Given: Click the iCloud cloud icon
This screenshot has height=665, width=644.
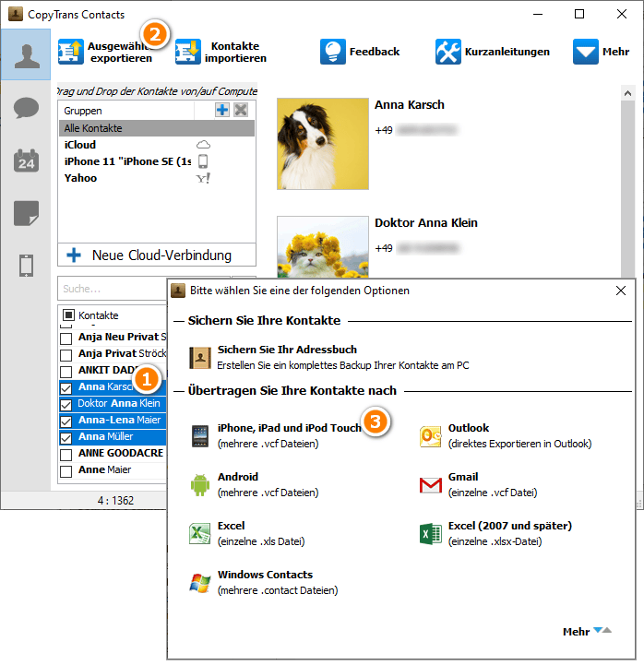Looking at the screenshot, I should pos(203,145).
